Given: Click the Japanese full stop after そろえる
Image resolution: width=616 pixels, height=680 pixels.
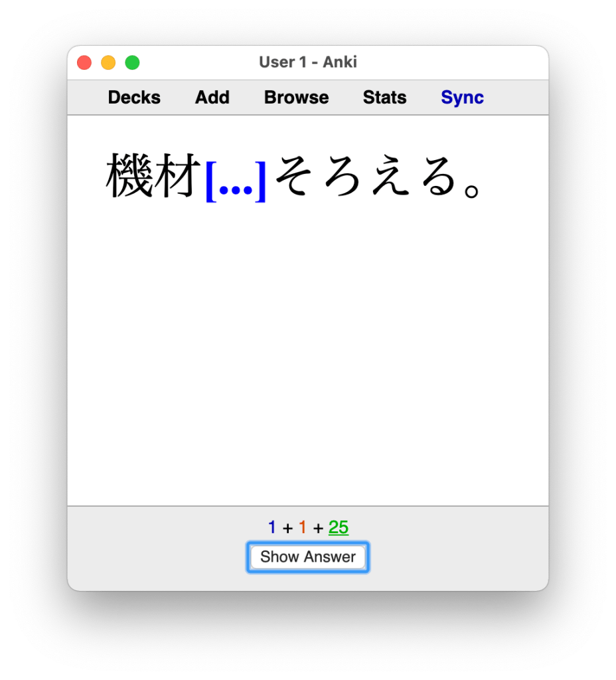Looking at the screenshot, I should (472, 191).
